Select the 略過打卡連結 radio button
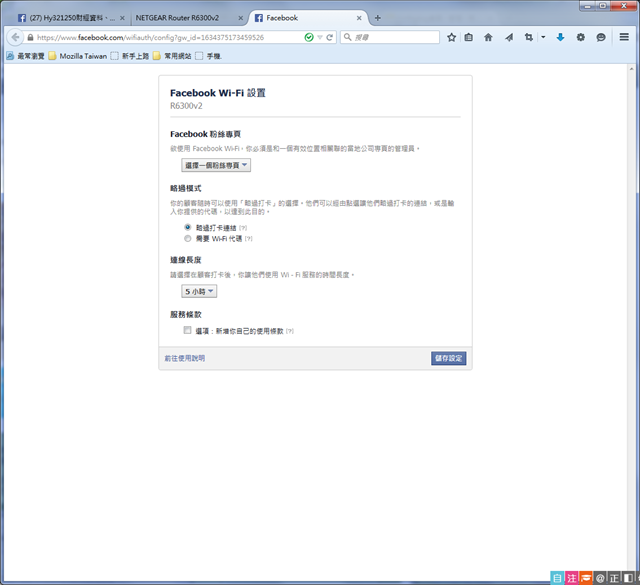 tap(188, 227)
